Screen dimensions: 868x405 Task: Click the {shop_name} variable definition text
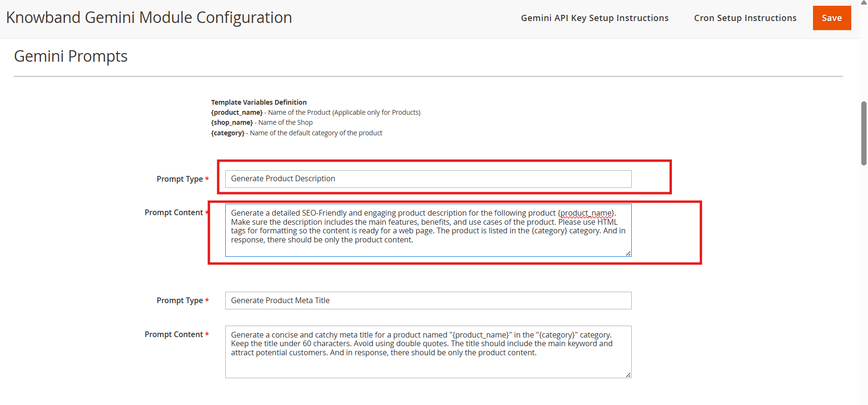[x=262, y=122]
